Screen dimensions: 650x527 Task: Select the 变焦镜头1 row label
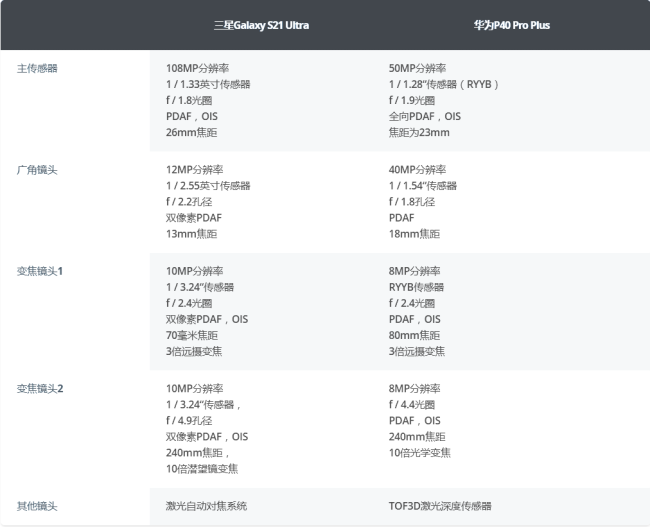(40, 271)
